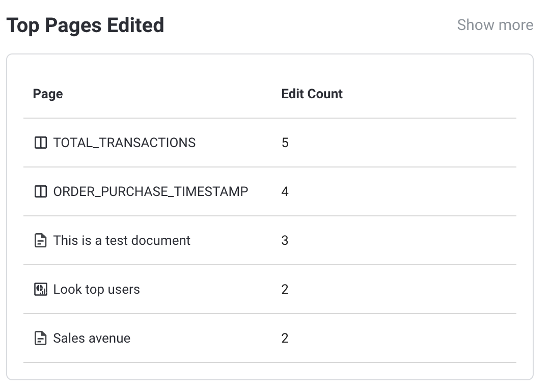Open the ORDER_PURCHASE_TIMESTAMP page name

coord(151,192)
